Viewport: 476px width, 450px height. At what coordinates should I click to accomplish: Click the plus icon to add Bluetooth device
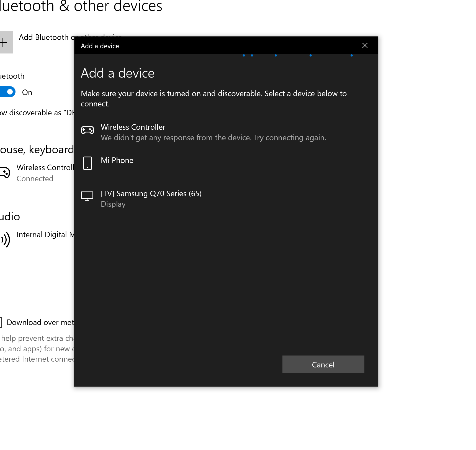[4, 42]
